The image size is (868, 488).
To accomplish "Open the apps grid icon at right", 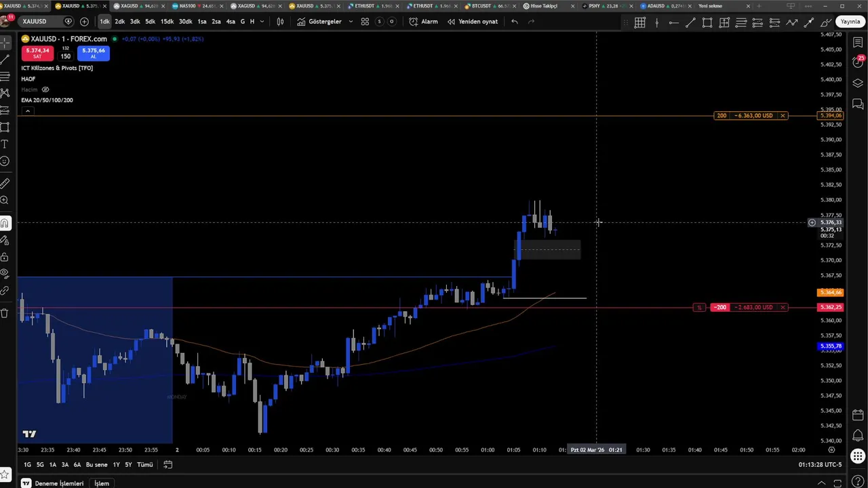I will 858,456.
